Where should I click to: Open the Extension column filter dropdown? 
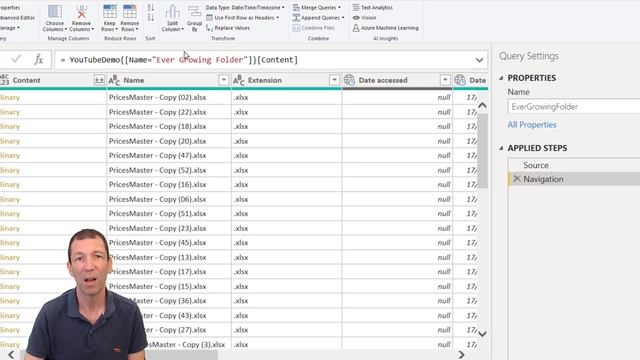pyautogui.click(x=334, y=80)
